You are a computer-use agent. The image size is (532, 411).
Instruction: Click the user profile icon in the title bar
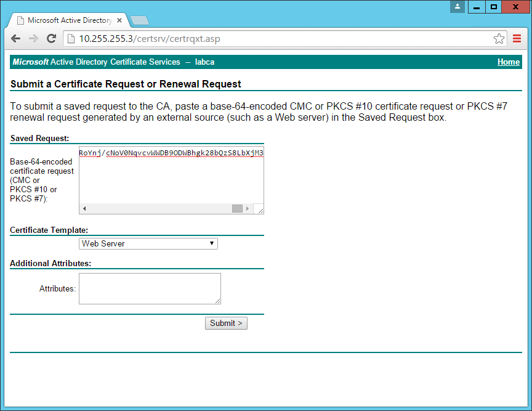[457, 7]
